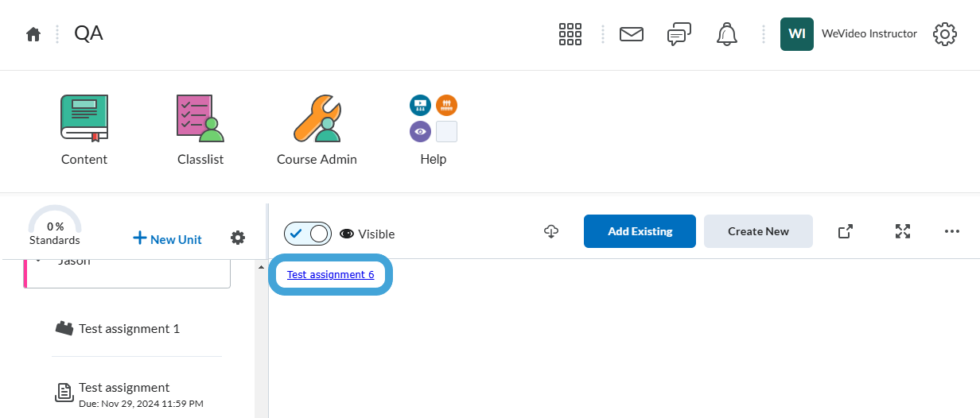Open the more actions ellipsis menu

point(952,231)
